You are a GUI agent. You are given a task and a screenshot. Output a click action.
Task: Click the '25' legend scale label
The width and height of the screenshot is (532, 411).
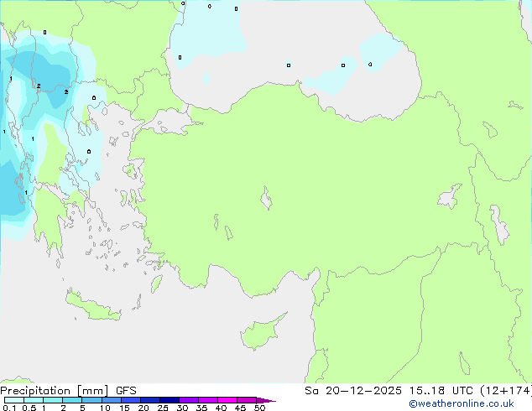[x=163, y=408]
